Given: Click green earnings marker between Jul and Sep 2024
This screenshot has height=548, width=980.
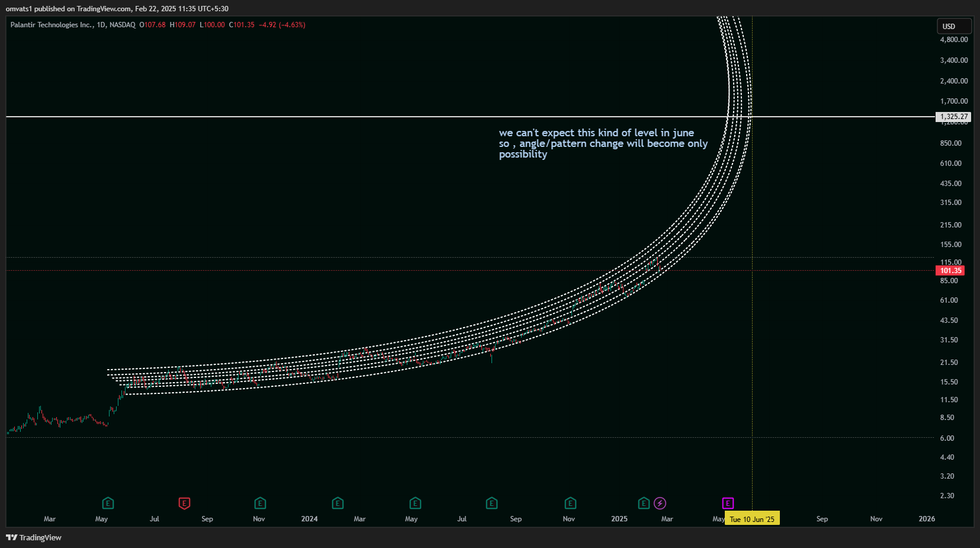Looking at the screenshot, I should (x=491, y=504).
